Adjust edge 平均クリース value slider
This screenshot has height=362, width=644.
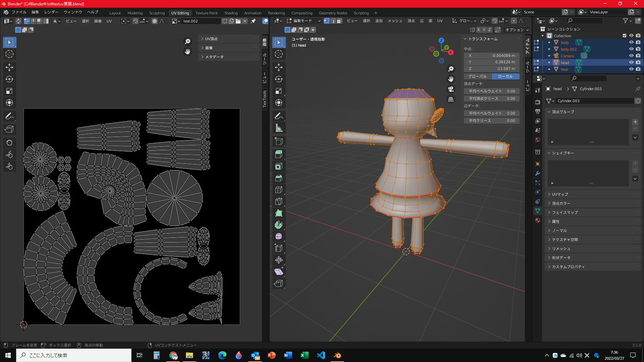(x=491, y=121)
